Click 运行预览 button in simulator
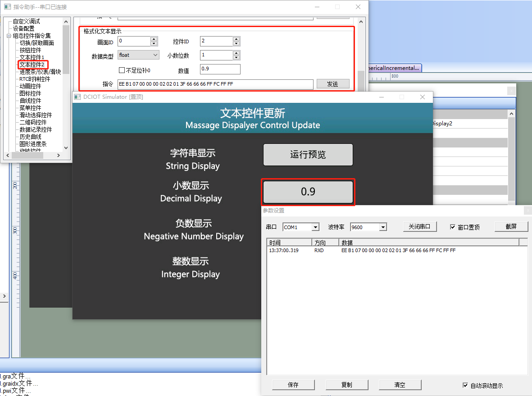This screenshot has width=532, height=396. click(x=308, y=155)
